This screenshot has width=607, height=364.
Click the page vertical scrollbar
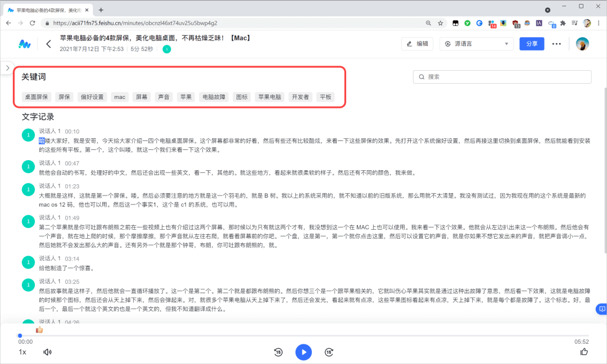tap(605, 170)
